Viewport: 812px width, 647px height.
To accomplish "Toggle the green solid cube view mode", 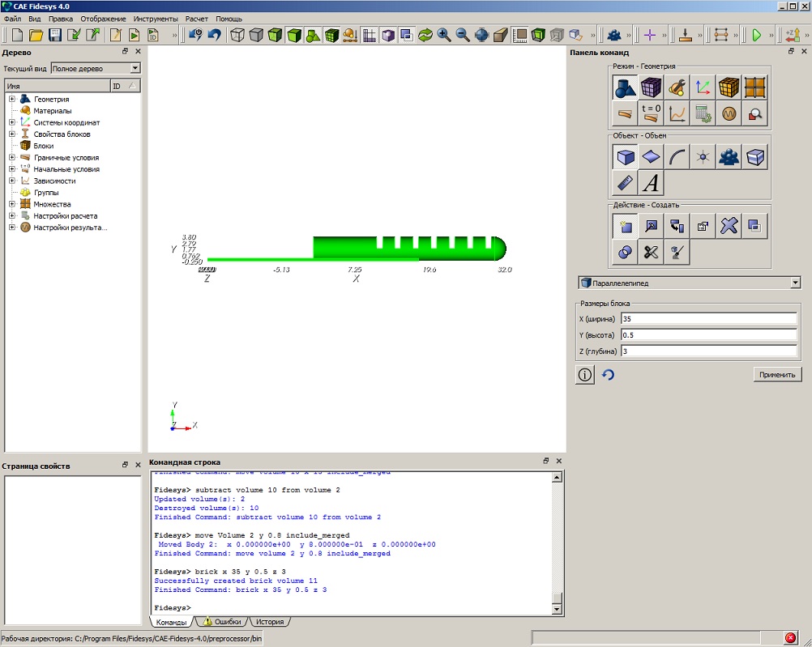I will pos(294,35).
